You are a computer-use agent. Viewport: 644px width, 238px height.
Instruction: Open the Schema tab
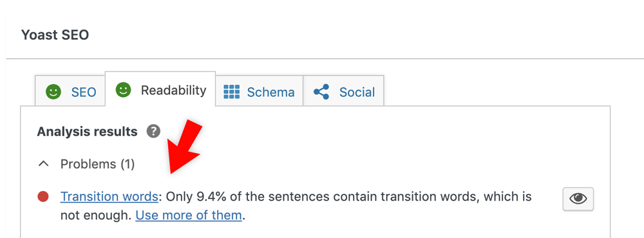coord(259,91)
